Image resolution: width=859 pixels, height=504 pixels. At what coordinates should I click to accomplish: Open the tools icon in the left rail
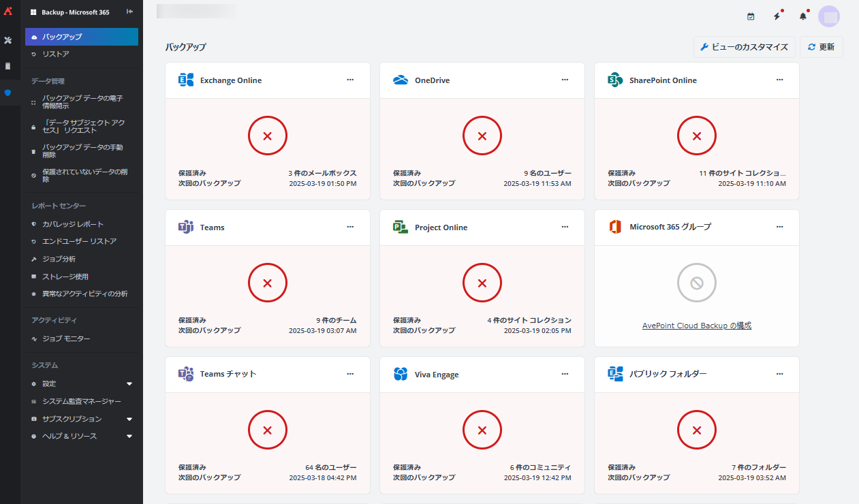pos(8,40)
